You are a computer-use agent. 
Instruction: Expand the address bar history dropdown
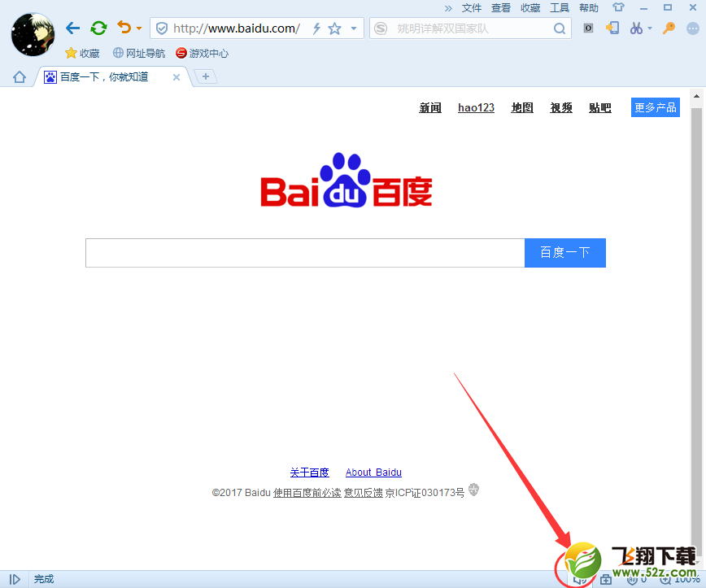click(353, 28)
